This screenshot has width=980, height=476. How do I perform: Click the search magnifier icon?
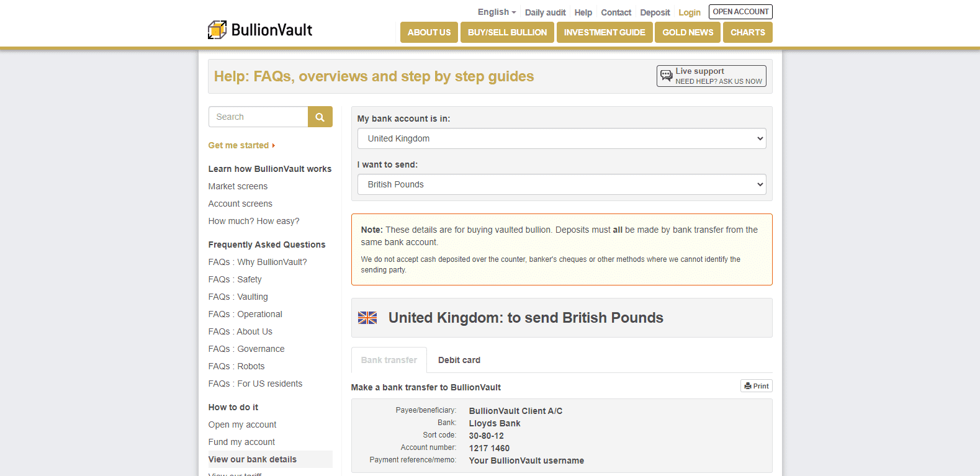[x=320, y=117]
